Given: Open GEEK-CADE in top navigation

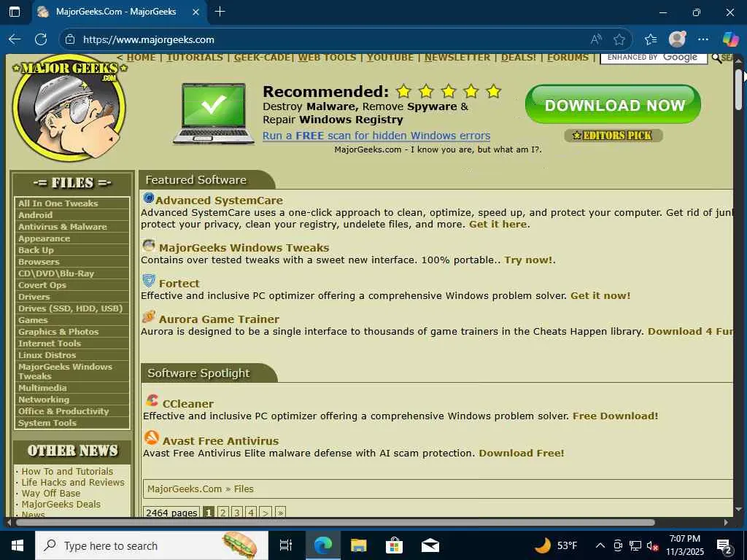Looking at the screenshot, I should [262, 57].
